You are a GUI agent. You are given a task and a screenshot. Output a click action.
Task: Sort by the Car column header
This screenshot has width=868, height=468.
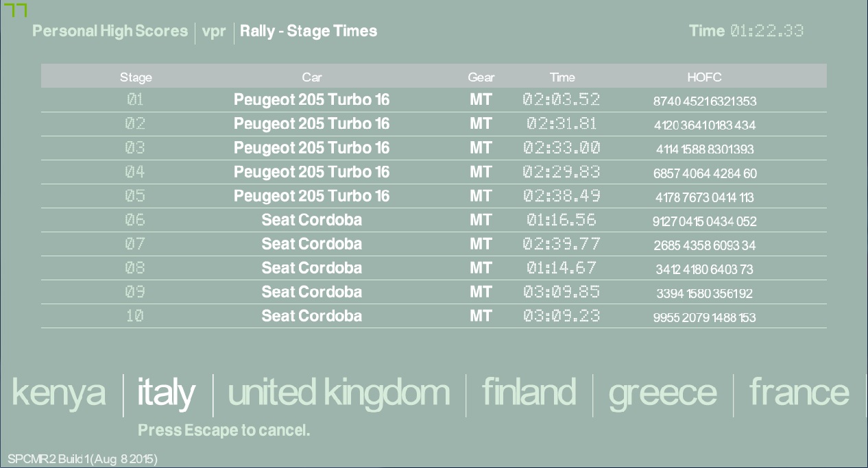tap(312, 77)
